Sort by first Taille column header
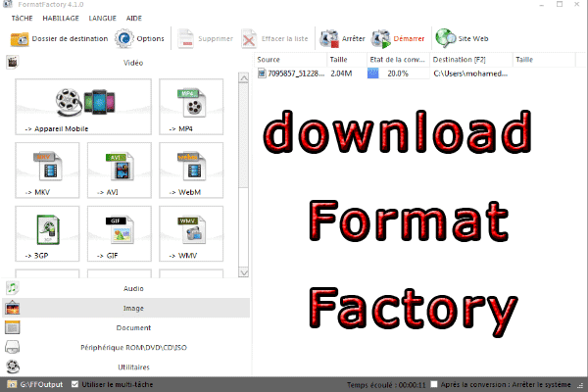 click(347, 59)
